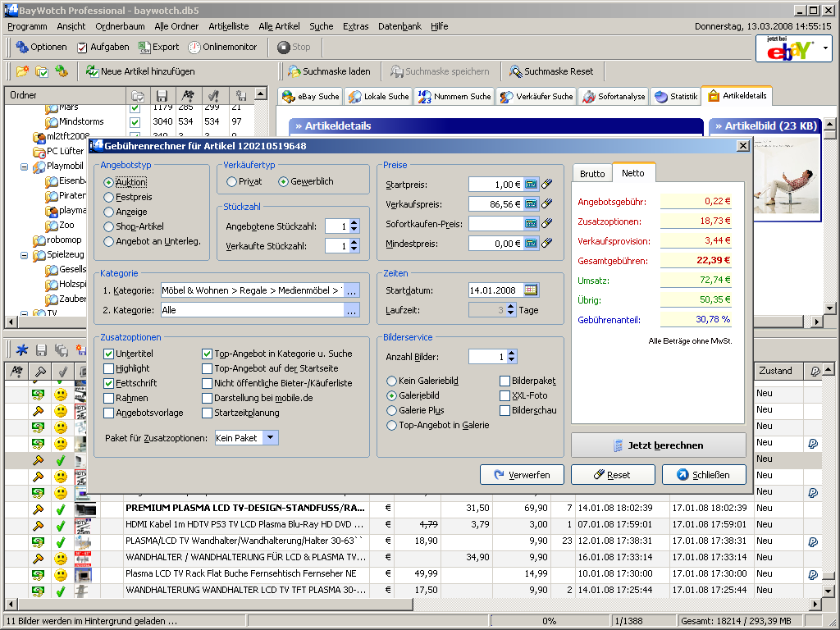Open the Onlinemonitor

coord(222,47)
